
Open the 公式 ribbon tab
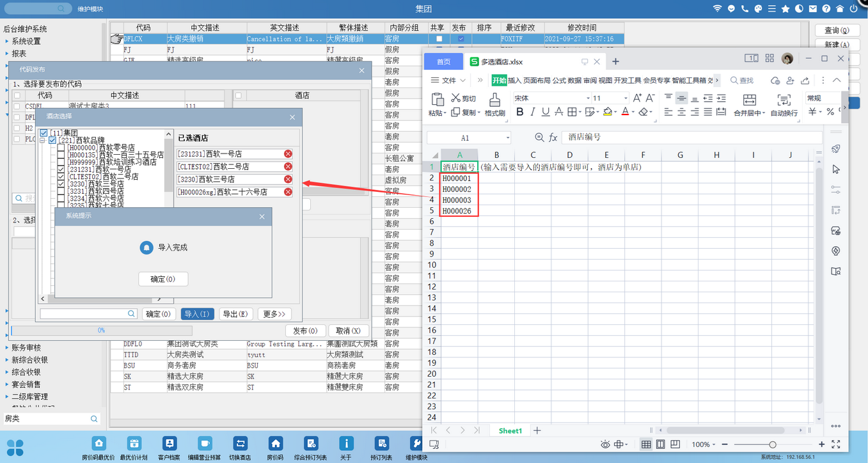[559, 81]
